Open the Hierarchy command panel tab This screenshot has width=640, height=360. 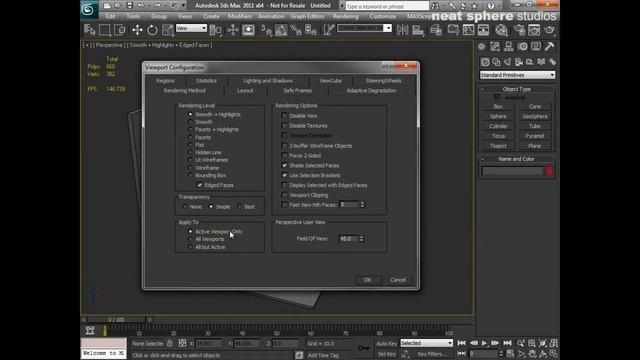[x=509, y=47]
